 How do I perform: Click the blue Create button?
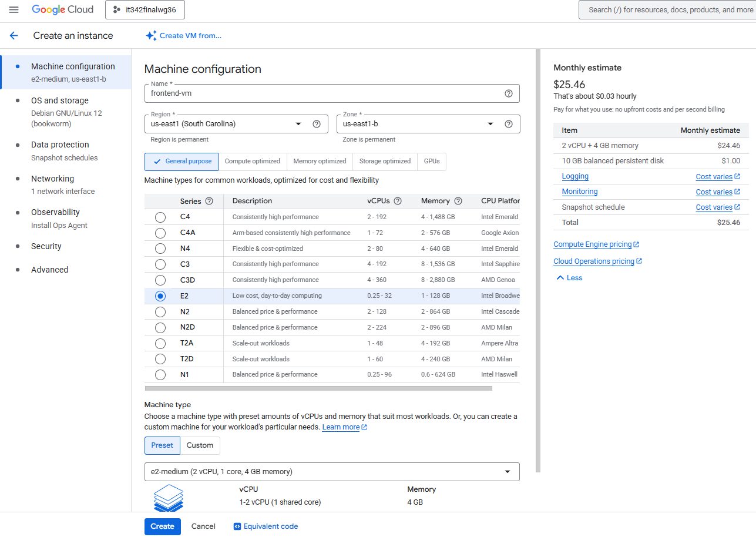[162, 526]
